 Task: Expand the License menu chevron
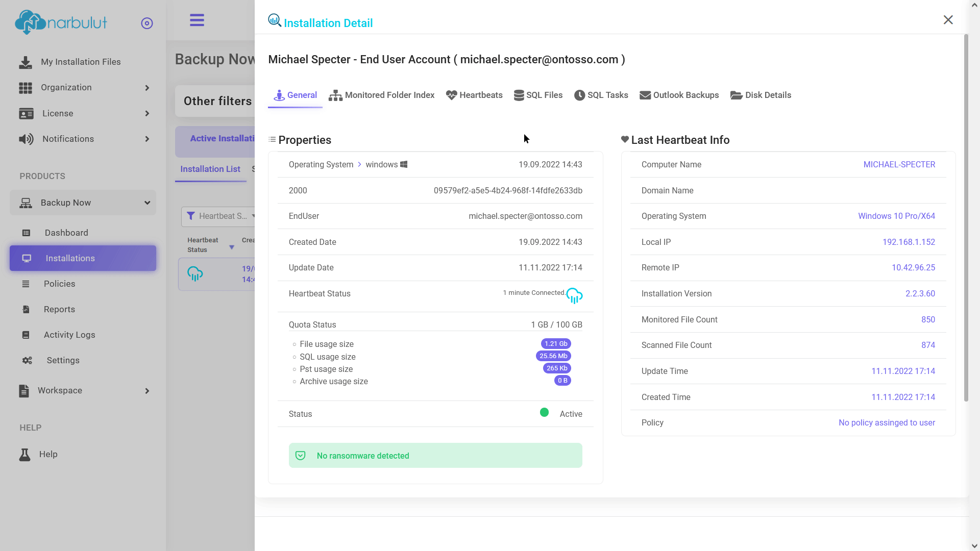[x=147, y=113]
